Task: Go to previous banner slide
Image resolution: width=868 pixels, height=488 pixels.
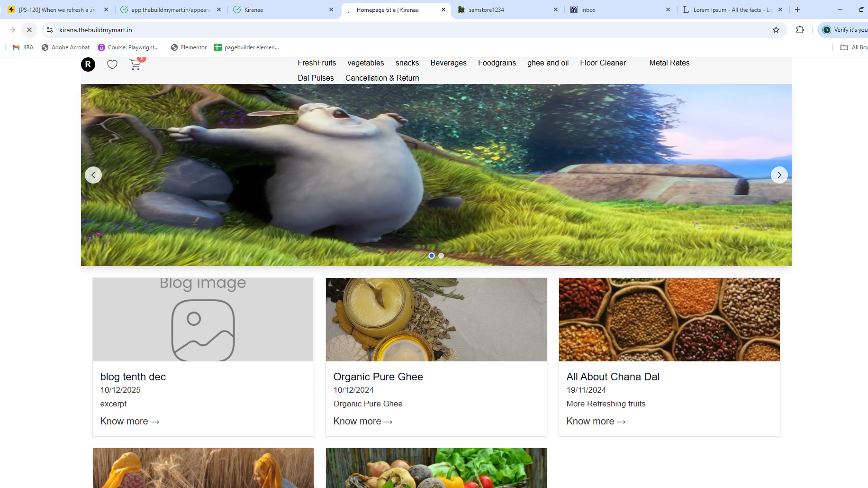Action: (x=93, y=175)
